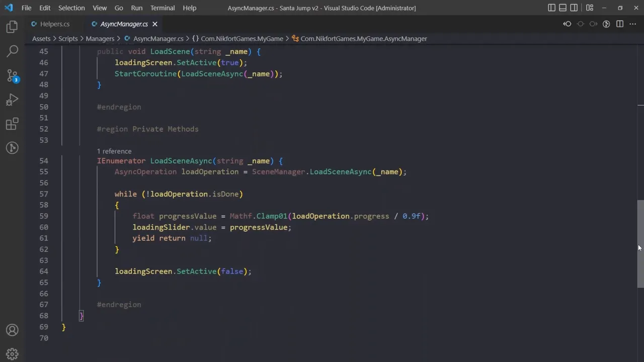Viewport: 644px width, 362px height.
Task: Click the vertical scrollbar thumb
Action: 640,244
